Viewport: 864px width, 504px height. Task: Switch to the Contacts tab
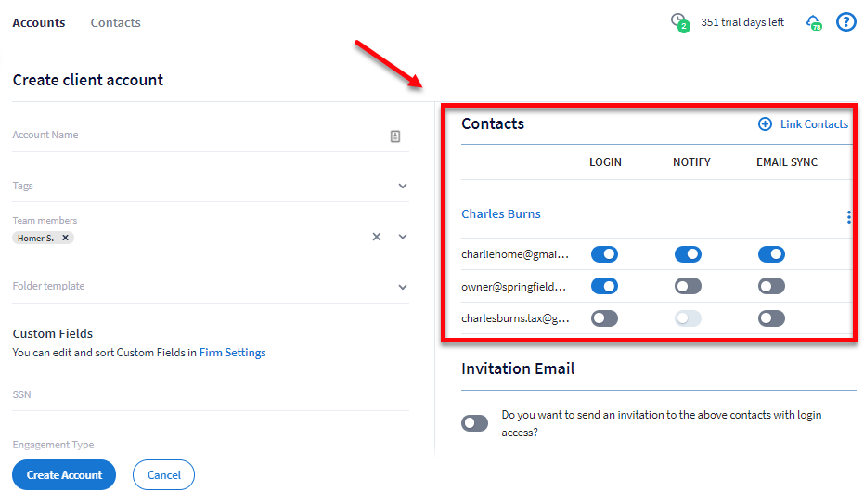click(x=116, y=22)
